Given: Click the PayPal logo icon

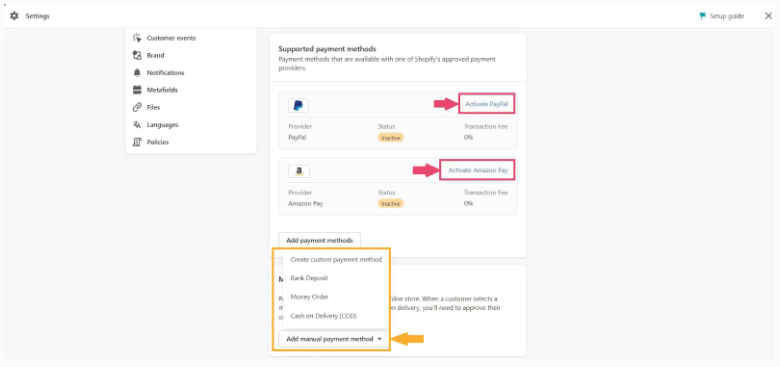Looking at the screenshot, I should [x=298, y=105].
